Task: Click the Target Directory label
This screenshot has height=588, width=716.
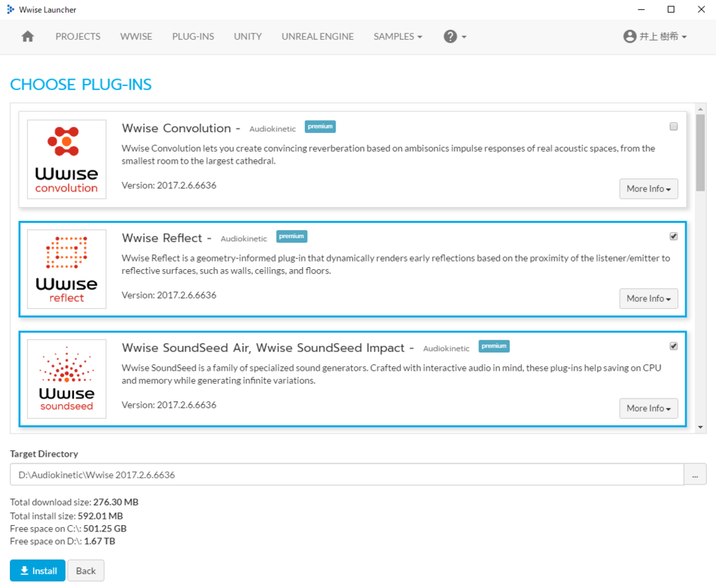Action: pos(44,454)
